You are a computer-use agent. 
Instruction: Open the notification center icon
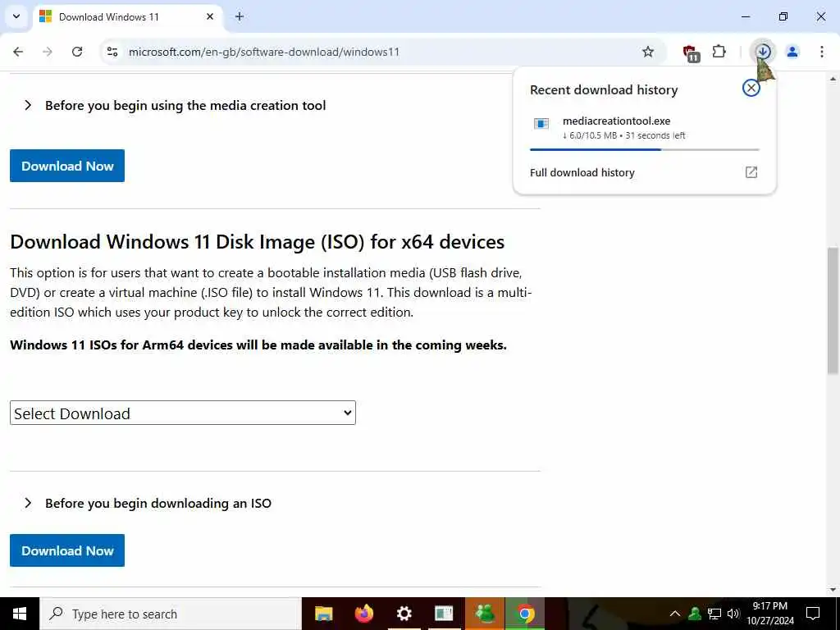(813, 614)
